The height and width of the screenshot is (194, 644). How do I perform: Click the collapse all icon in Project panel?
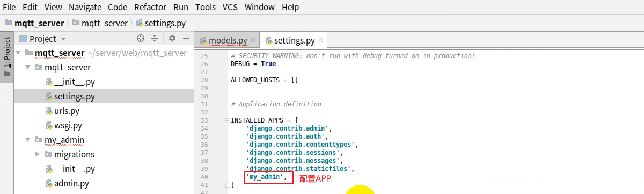(x=155, y=39)
